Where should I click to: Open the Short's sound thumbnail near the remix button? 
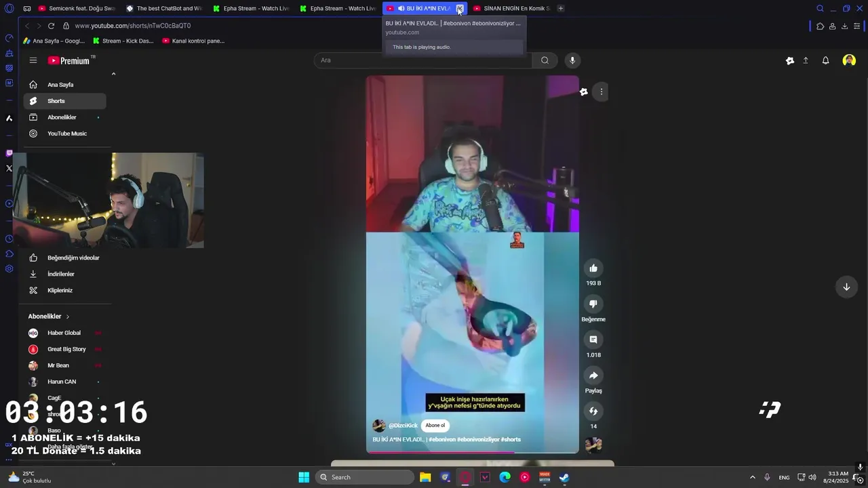(x=593, y=445)
